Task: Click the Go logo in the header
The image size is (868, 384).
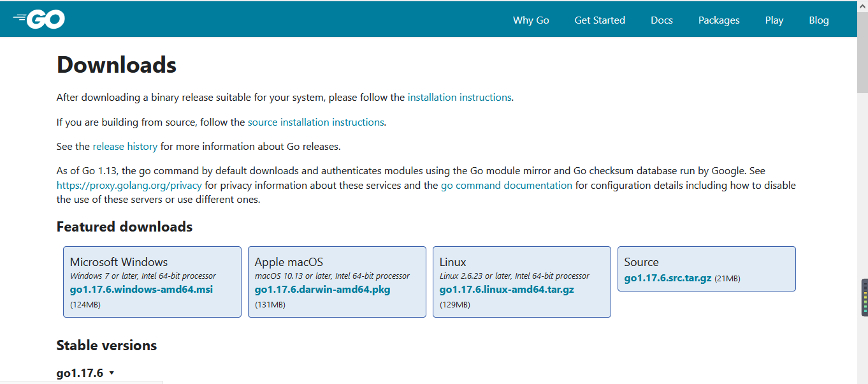Action: click(x=39, y=19)
